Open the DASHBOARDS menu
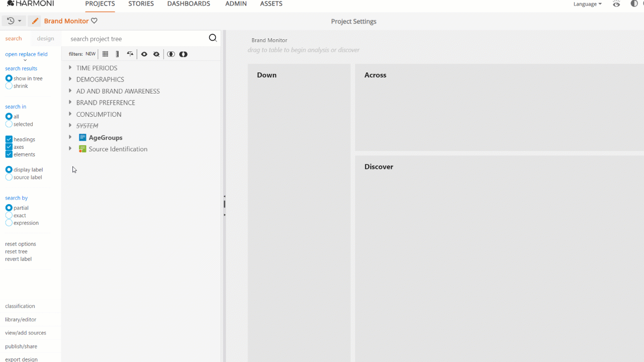Image resolution: width=644 pixels, height=362 pixels. pyautogui.click(x=189, y=4)
